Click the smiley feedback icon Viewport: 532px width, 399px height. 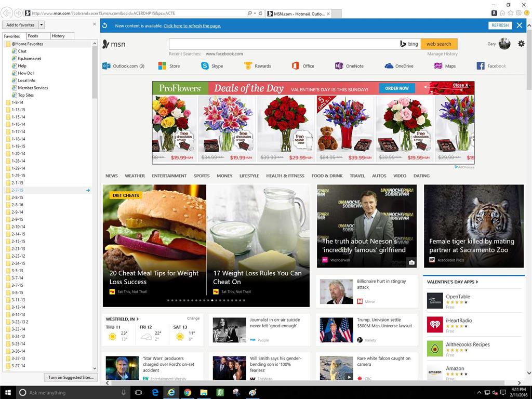(x=527, y=13)
